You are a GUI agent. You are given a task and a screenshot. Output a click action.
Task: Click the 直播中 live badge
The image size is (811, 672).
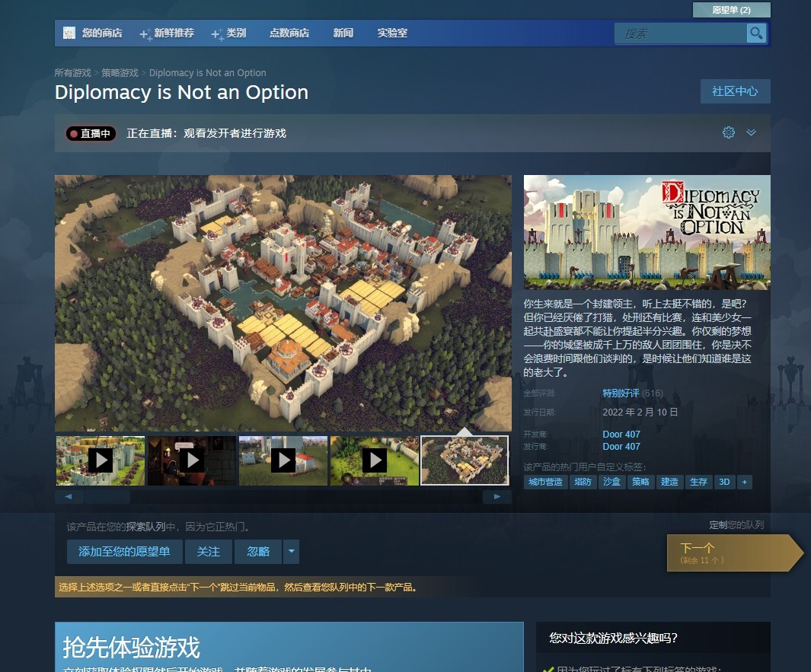coord(91,133)
